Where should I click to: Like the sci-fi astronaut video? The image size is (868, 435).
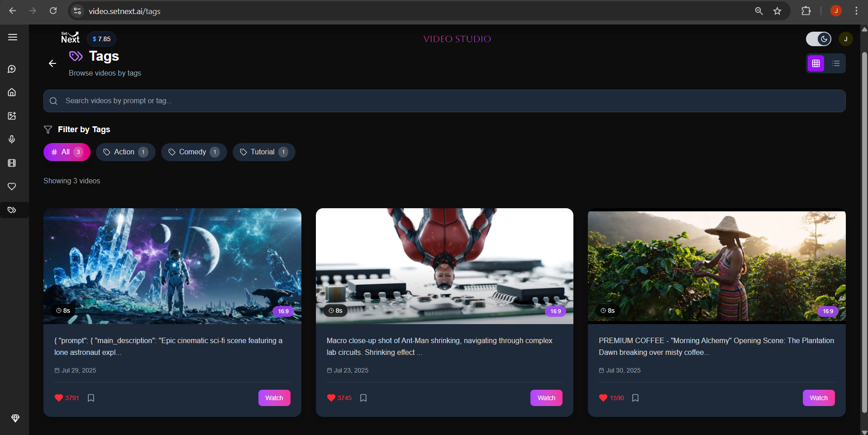(x=59, y=398)
